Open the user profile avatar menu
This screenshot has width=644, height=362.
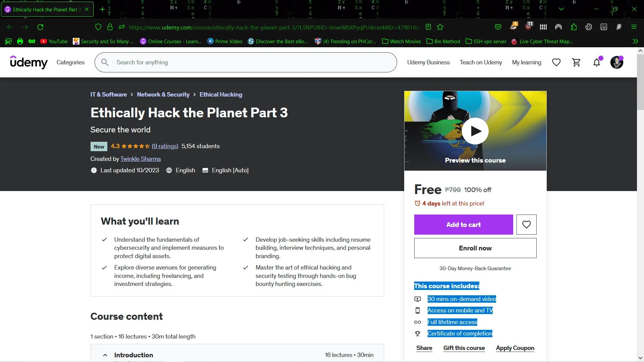pyautogui.click(x=617, y=62)
